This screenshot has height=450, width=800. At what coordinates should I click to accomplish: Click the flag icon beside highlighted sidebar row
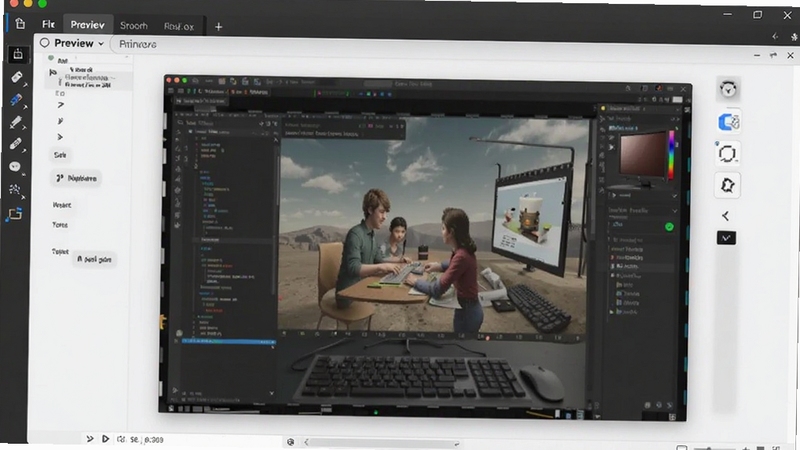click(53, 73)
